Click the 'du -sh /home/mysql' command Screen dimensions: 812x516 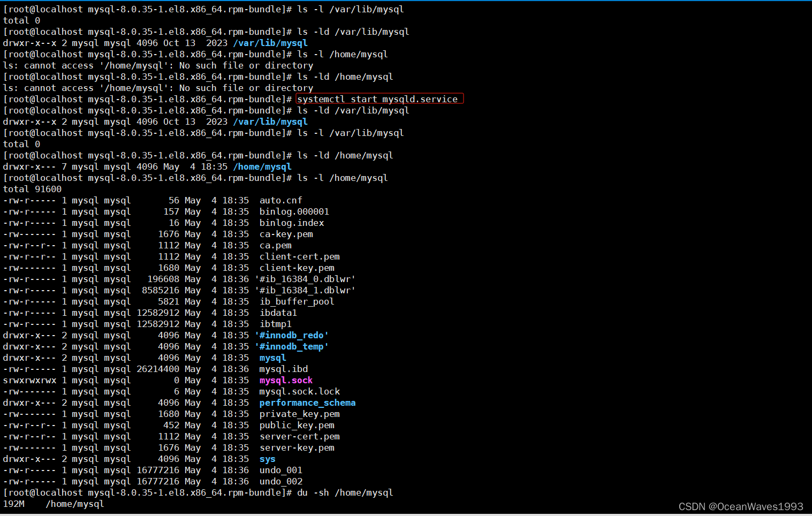tap(345, 492)
